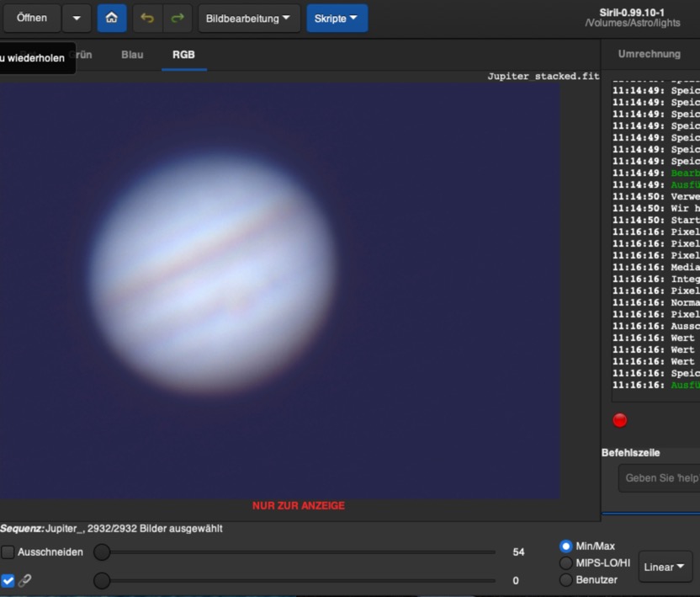
Task: Open the Linear display mode dropdown
Action: [x=666, y=567]
